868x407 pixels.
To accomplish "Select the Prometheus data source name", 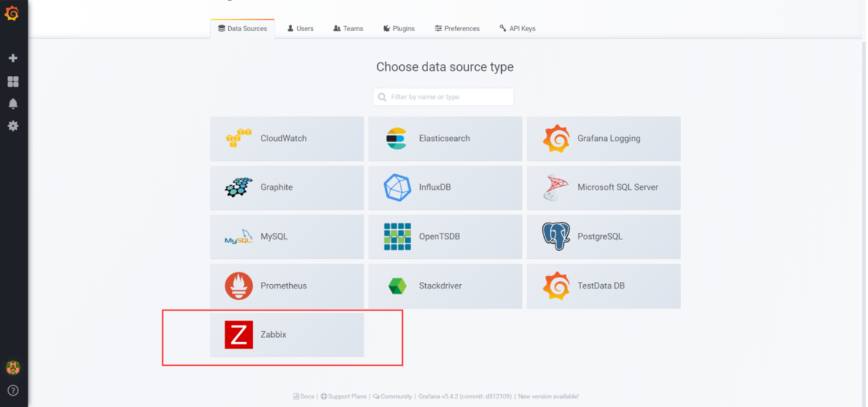I will click(x=283, y=286).
